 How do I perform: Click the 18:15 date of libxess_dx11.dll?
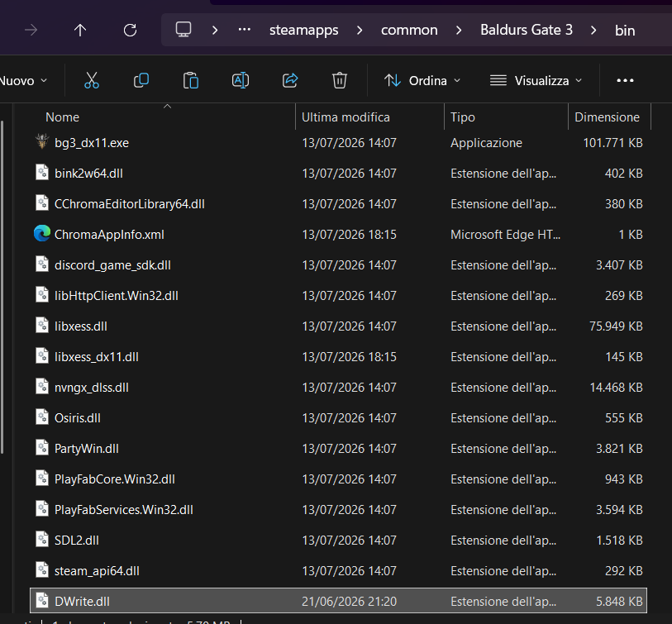[350, 357]
